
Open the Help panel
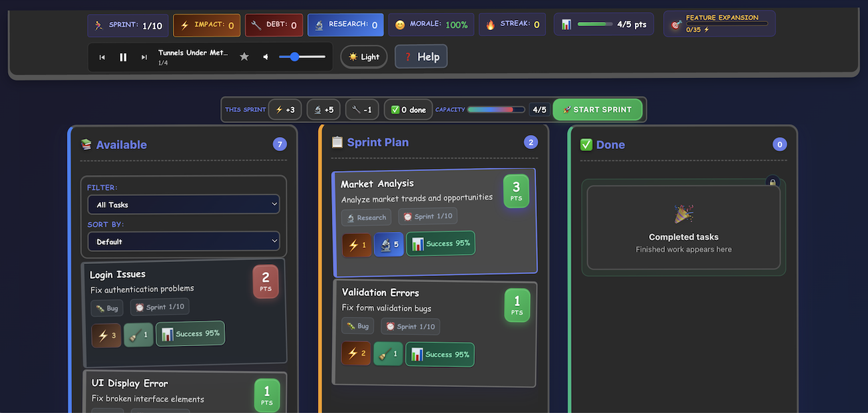tap(421, 56)
